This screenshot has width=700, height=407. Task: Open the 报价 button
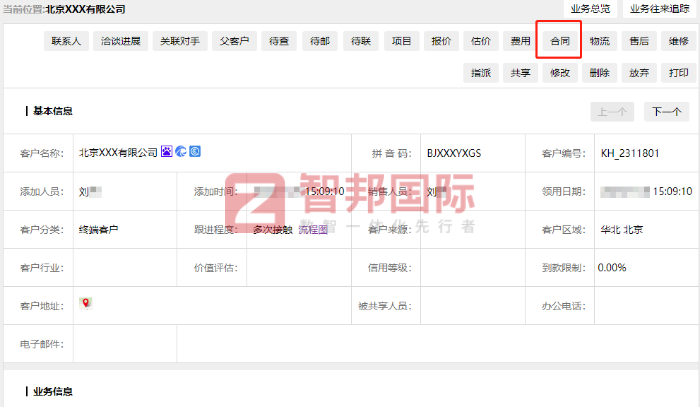coord(441,41)
